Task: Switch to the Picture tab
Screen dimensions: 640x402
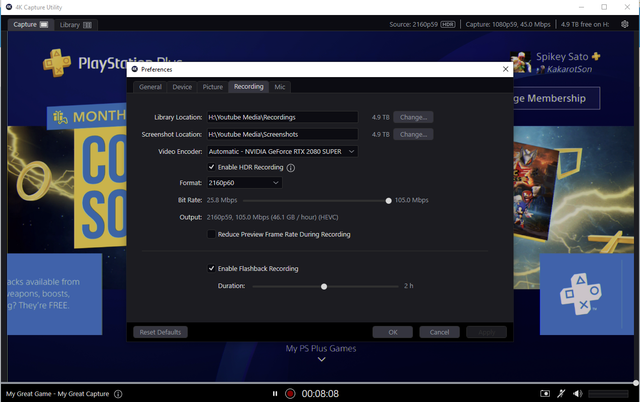Action: click(x=213, y=87)
